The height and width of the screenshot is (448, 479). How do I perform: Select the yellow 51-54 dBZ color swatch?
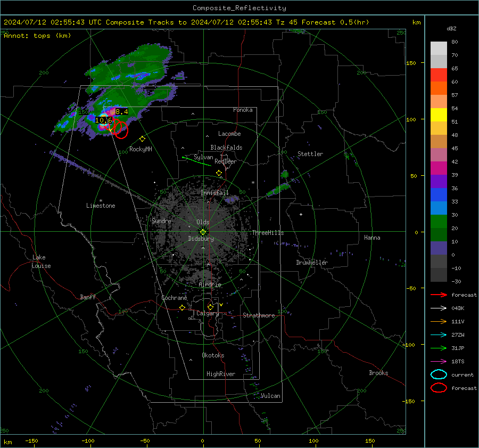pos(439,115)
